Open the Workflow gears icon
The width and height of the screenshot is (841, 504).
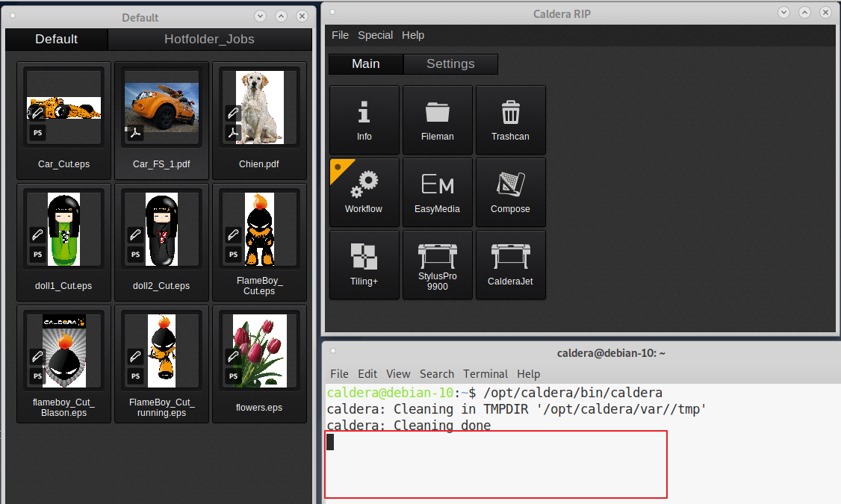click(x=364, y=192)
